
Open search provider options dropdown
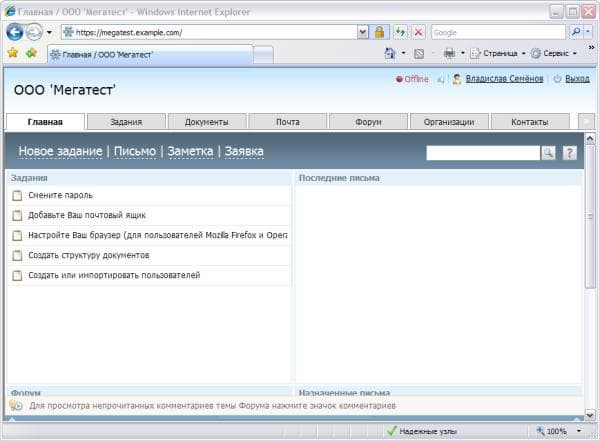[588, 32]
